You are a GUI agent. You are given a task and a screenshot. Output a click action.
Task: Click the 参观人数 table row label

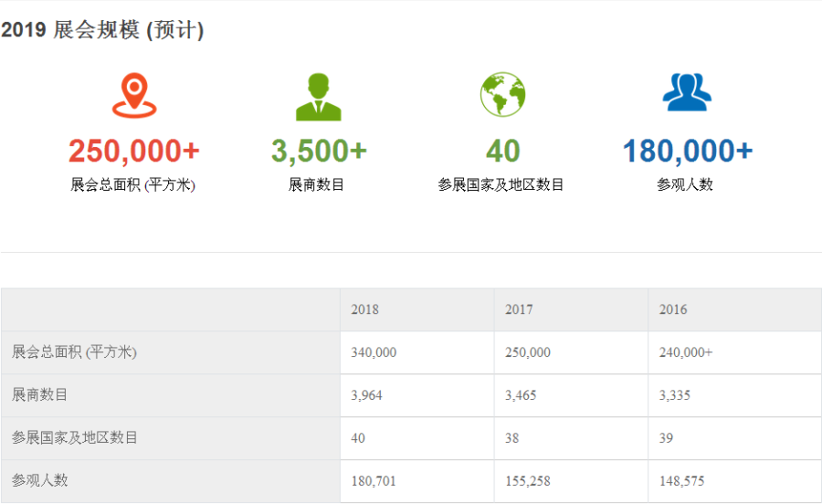click(40, 480)
